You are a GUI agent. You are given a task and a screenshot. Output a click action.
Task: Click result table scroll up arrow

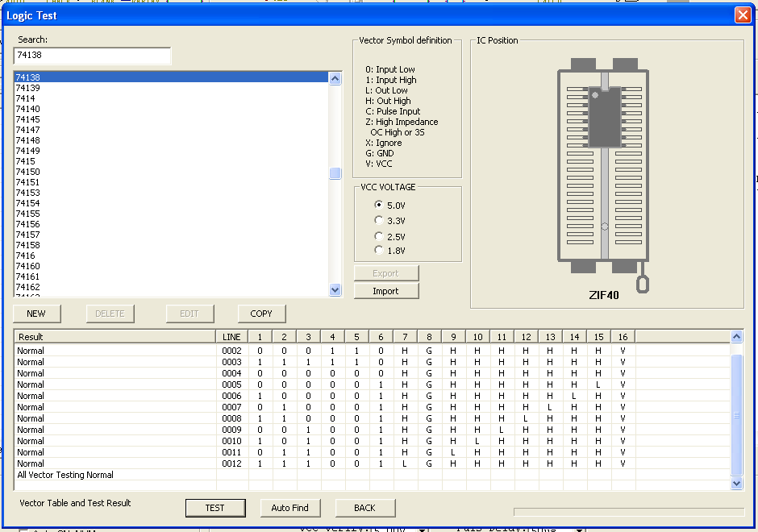pyautogui.click(x=736, y=337)
